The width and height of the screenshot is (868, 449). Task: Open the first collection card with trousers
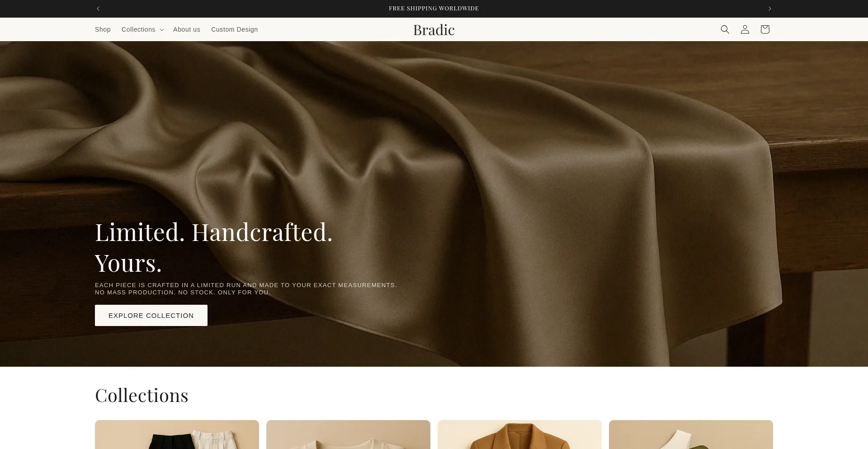coord(177,435)
